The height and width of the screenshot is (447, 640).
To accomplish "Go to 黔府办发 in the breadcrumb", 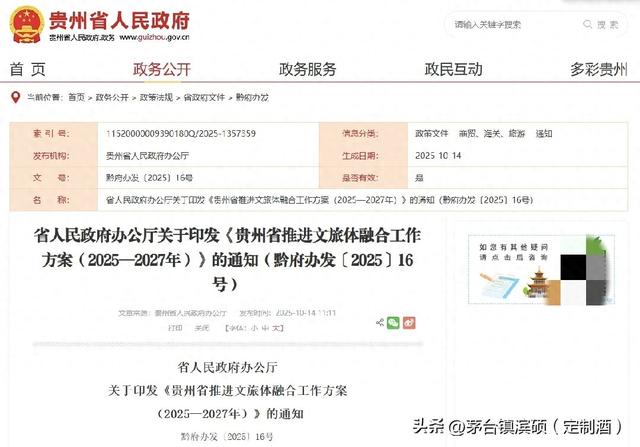I will (252, 98).
